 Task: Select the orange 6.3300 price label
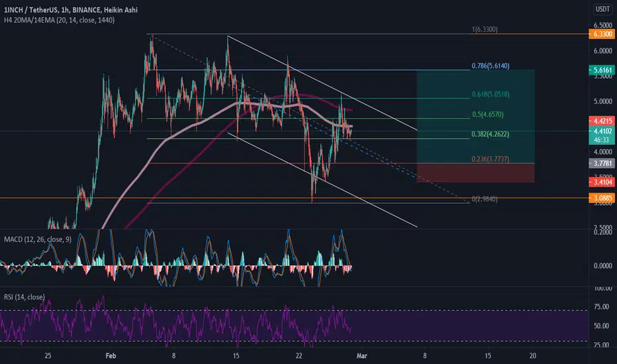point(602,34)
